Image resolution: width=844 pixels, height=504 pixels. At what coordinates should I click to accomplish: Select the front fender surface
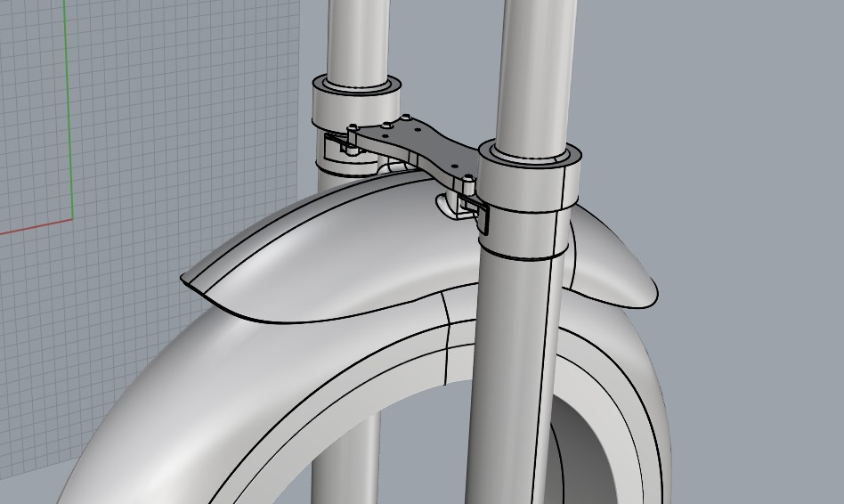click(345, 253)
